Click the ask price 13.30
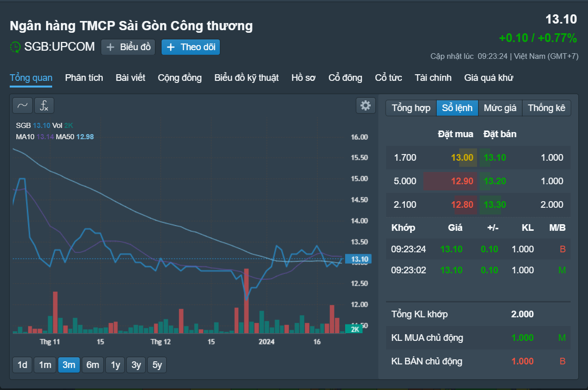Image resolution: width=588 pixels, height=390 pixels. pyautogui.click(x=495, y=205)
